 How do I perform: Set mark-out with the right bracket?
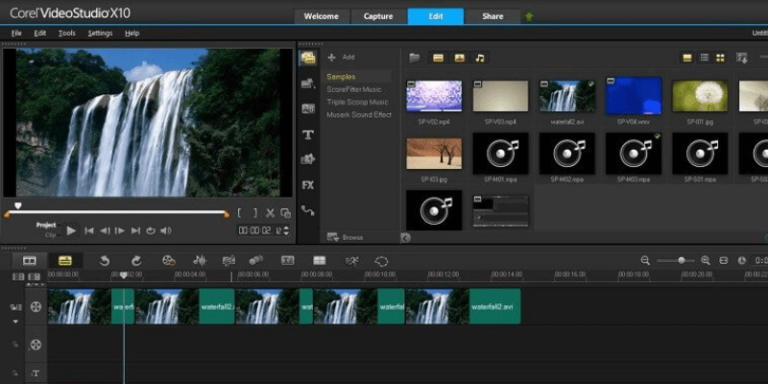pyautogui.click(x=255, y=213)
